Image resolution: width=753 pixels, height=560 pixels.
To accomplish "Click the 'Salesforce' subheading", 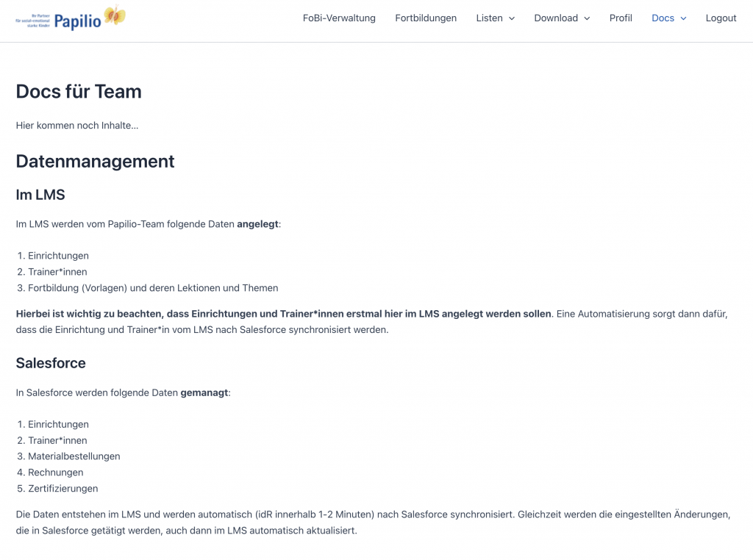I will pyautogui.click(x=51, y=363).
